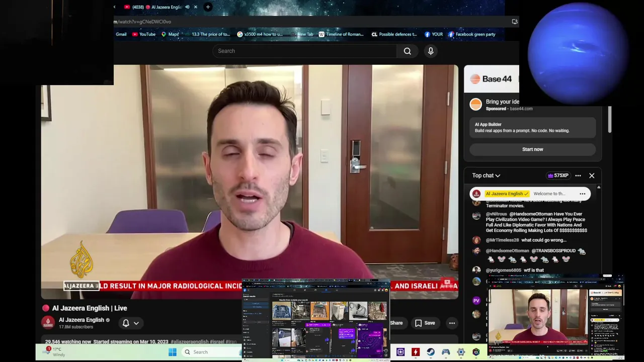The image size is (644, 362).
Task: Open the Maps bookmark
Action: point(170,34)
